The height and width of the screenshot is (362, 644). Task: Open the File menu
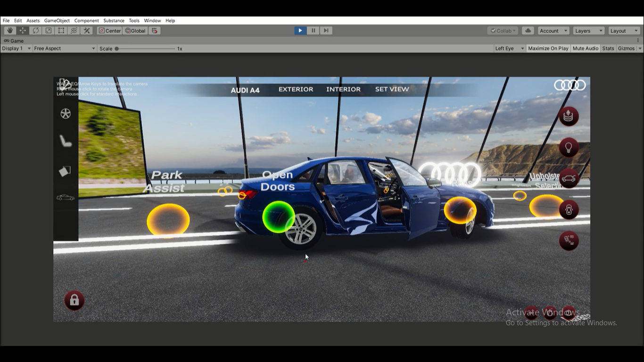(6, 21)
